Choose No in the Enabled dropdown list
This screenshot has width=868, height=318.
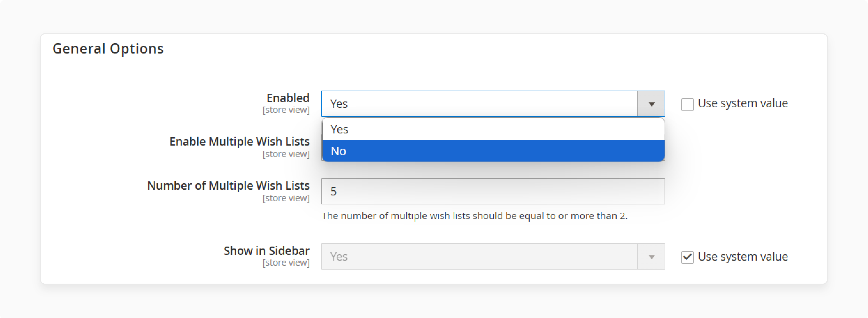pos(493,151)
